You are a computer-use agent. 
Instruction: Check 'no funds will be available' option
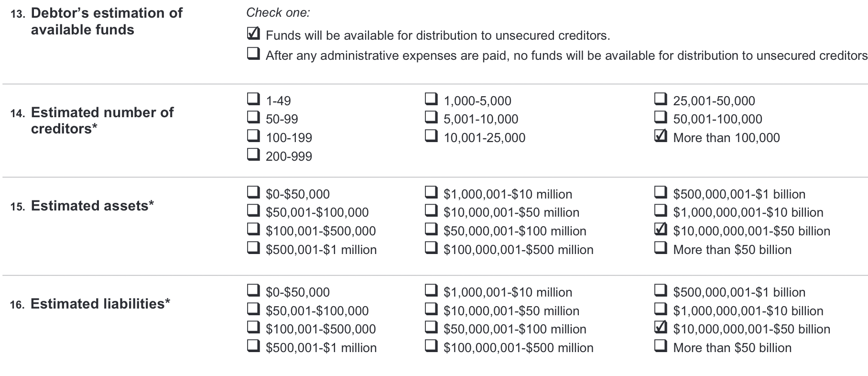coord(253,54)
